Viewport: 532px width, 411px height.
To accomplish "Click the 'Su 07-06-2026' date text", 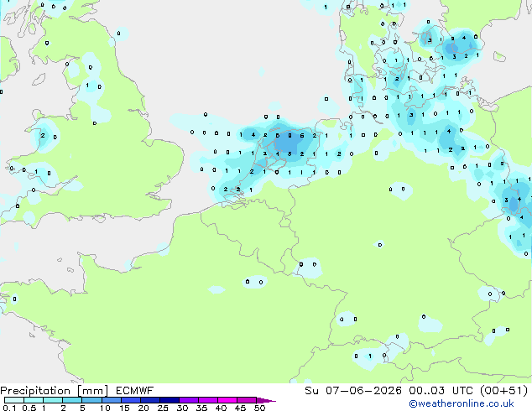I will tap(353, 391).
